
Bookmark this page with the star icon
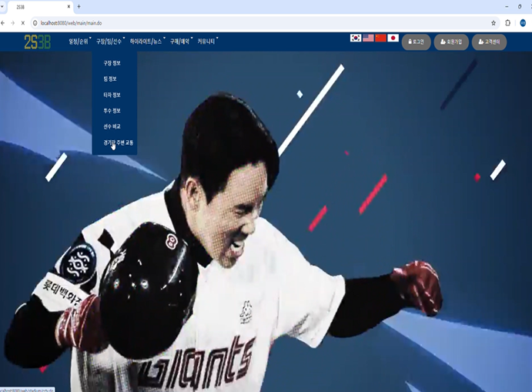[x=494, y=23]
